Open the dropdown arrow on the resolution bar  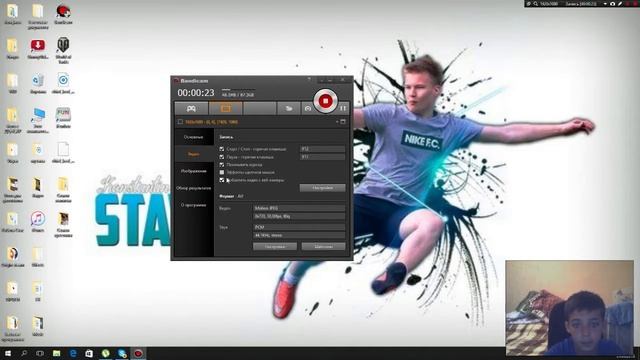[337, 122]
